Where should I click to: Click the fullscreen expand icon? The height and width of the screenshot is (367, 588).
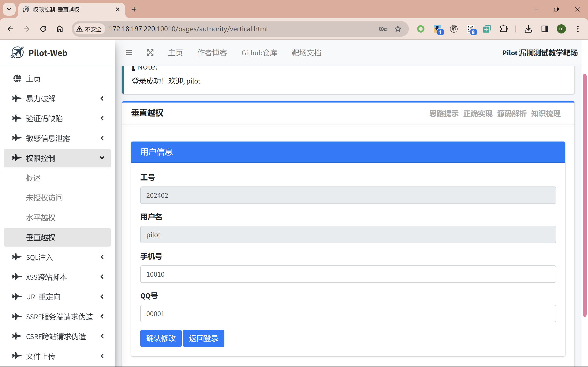point(150,53)
